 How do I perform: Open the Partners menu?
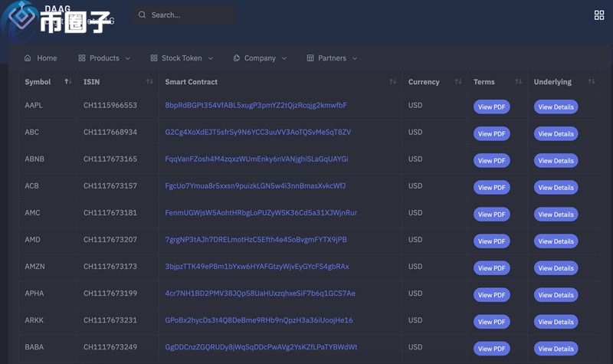tap(332, 58)
